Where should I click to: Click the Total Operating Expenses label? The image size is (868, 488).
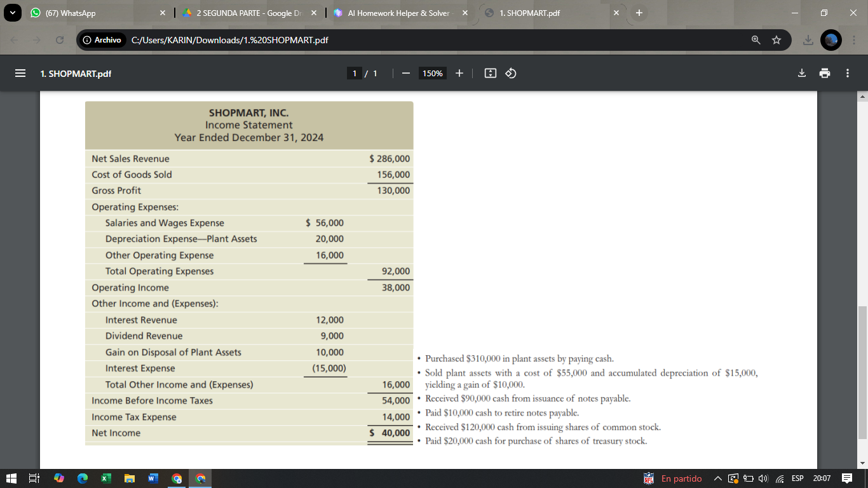pos(159,271)
